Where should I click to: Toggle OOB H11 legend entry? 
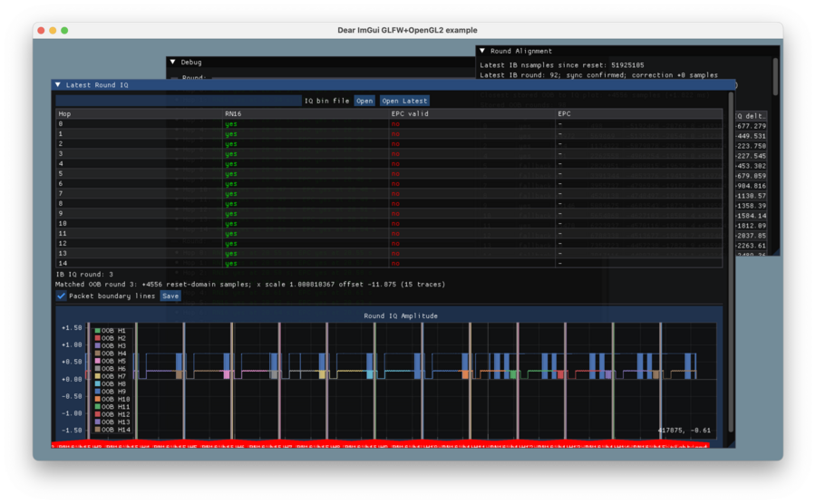112,407
